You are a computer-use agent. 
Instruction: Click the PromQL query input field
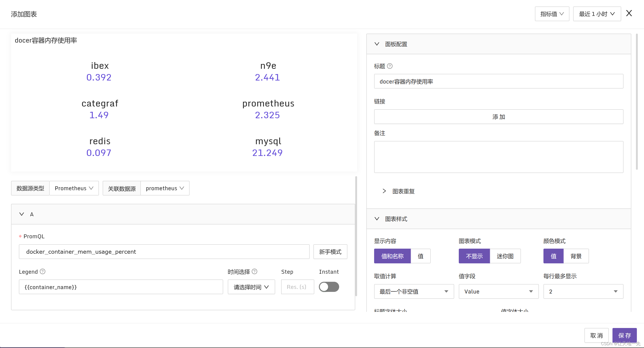click(164, 252)
